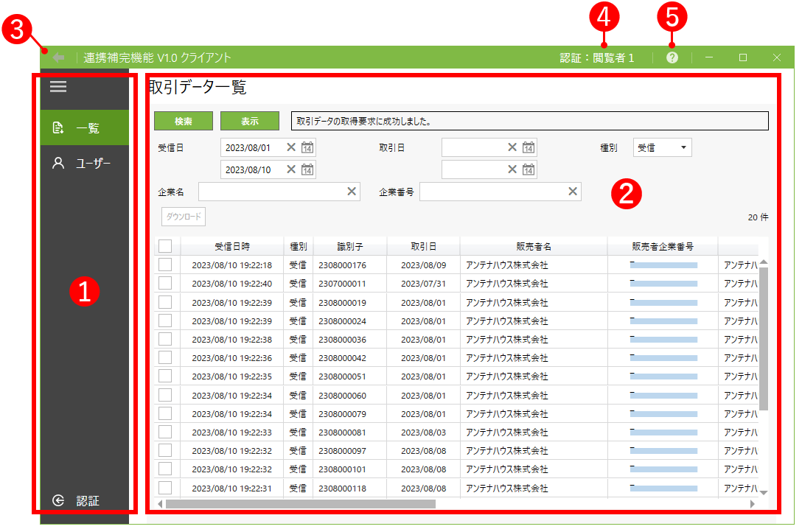The height and width of the screenshot is (532, 802).
Task: Open help via question mark icon
Action: tap(672, 57)
